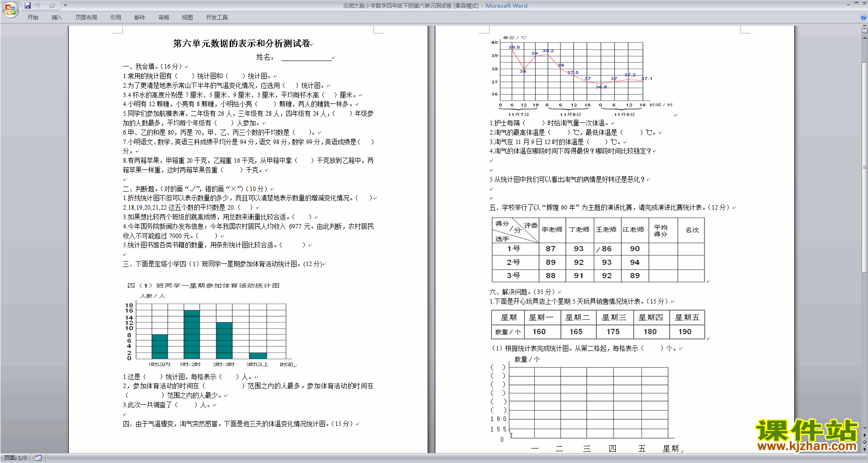
Task: Click the shortest bar labeled 3时以上
Action: pyautogui.click(x=258, y=356)
